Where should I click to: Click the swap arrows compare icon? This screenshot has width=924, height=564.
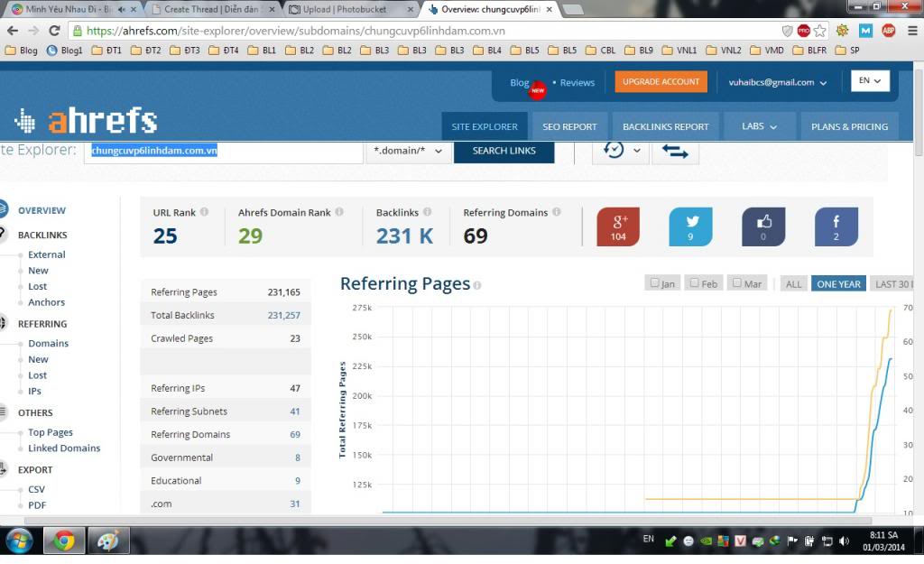click(675, 152)
